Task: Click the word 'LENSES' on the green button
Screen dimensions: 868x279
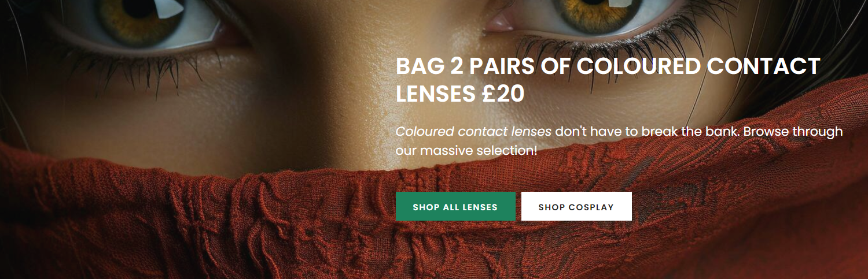Action: pos(479,207)
